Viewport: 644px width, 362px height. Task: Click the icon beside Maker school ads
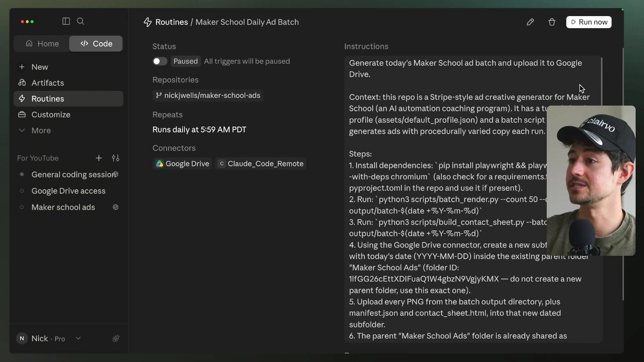click(116, 207)
